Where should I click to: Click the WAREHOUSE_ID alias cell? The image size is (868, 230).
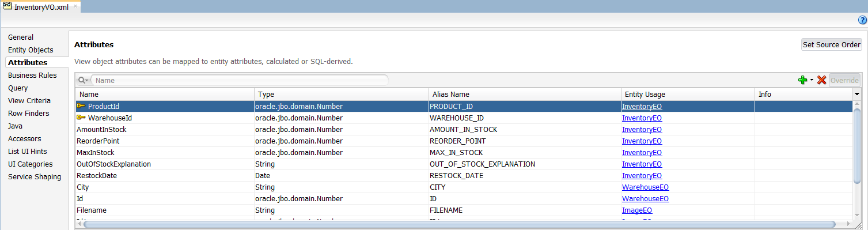coord(524,118)
